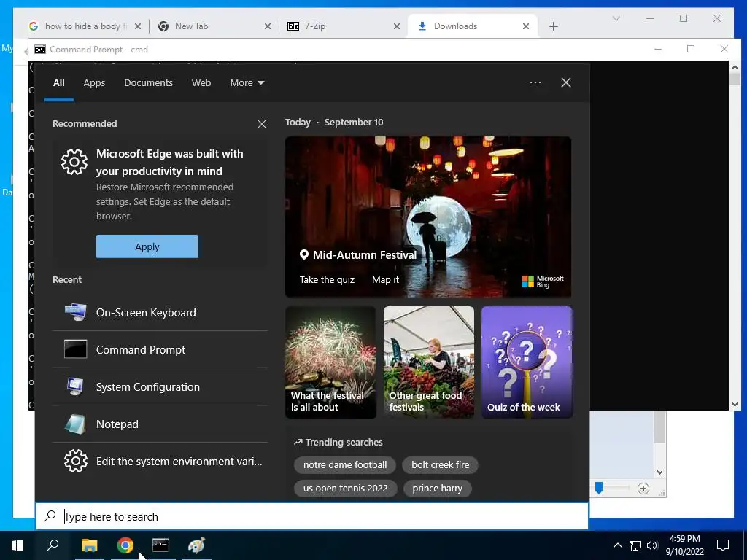
Task: Click the zoom slider handle
Action: click(x=599, y=488)
